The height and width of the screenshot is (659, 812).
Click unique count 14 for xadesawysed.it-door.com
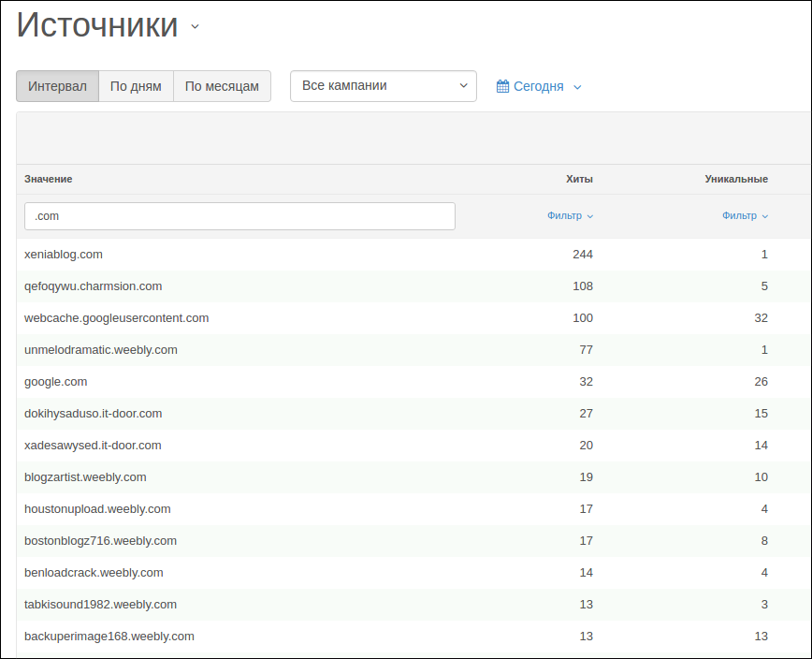[x=761, y=446]
